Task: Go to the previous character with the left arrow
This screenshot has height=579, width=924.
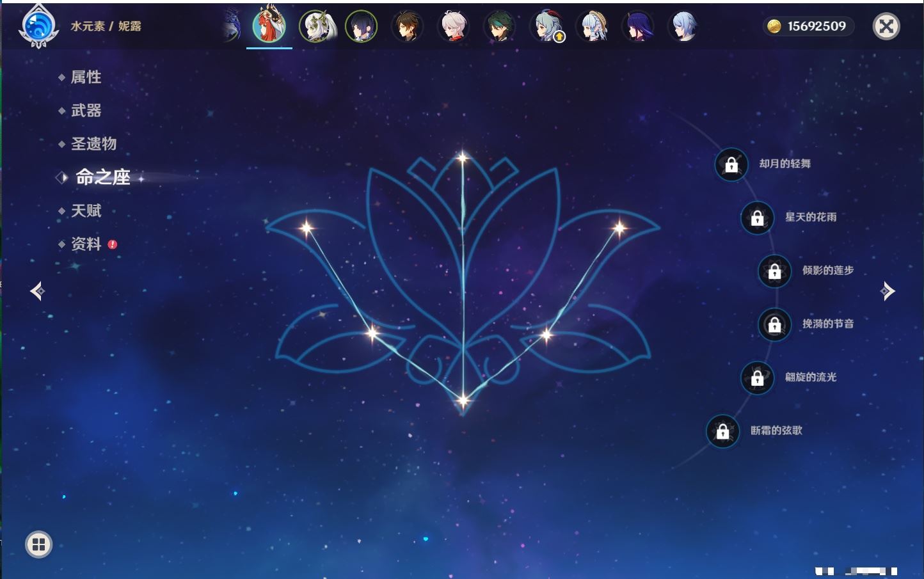Action: tap(38, 291)
